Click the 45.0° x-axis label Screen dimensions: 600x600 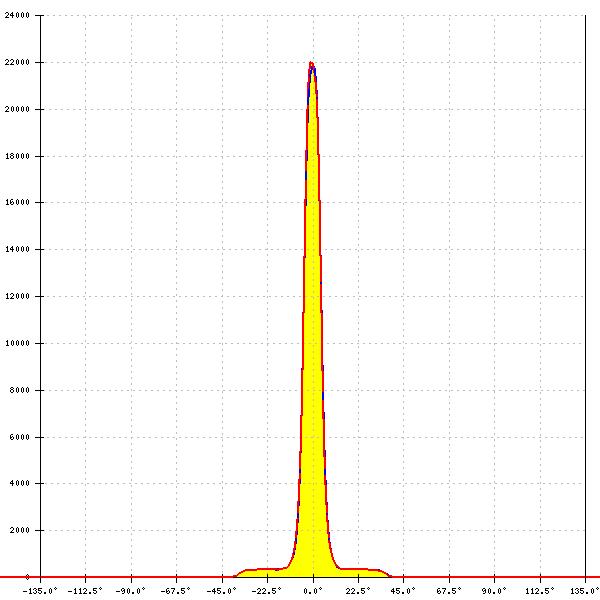pyautogui.click(x=403, y=591)
